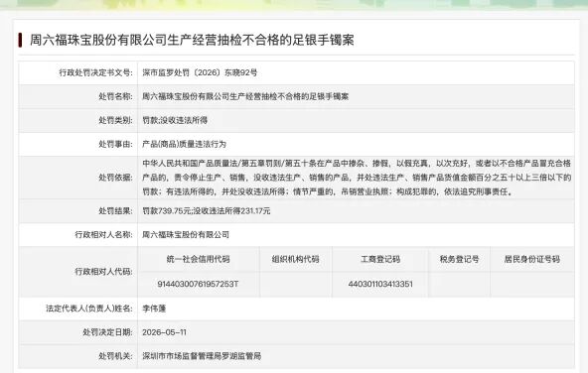Select the date 2026-05-11
This screenshot has height=373, width=588.
[x=164, y=332]
